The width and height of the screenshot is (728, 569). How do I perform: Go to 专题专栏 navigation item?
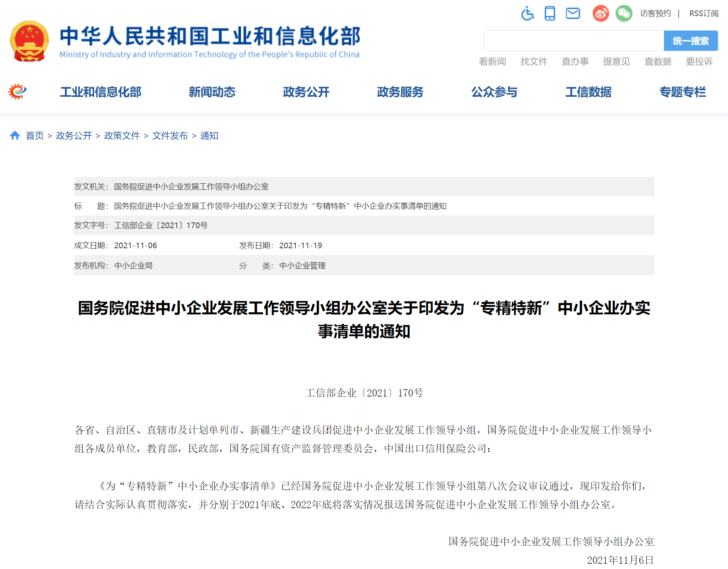click(x=682, y=92)
